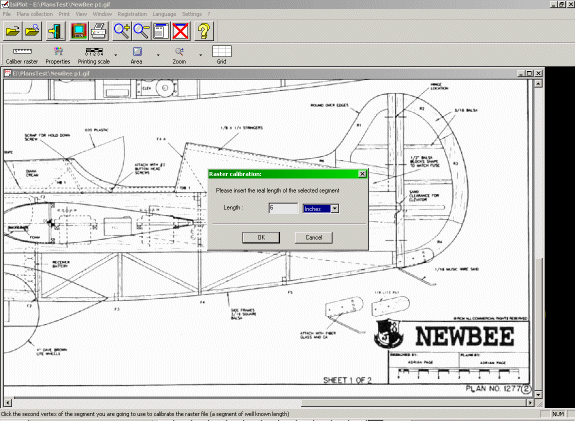Expand the Area dropdown arrow
575x421 pixels.
158,55
